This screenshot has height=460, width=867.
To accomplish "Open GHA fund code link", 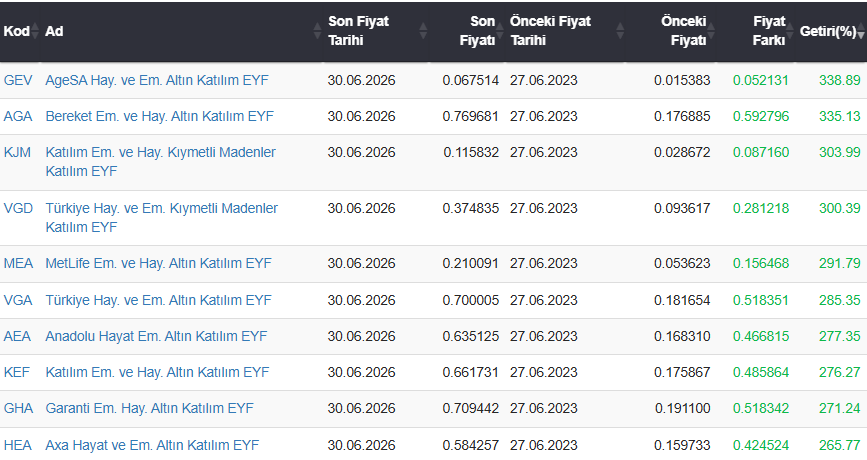I will click(x=18, y=408).
